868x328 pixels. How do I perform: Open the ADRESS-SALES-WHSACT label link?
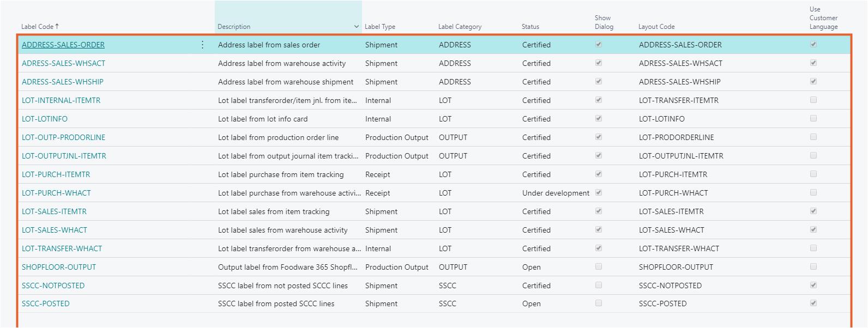pyautogui.click(x=63, y=63)
